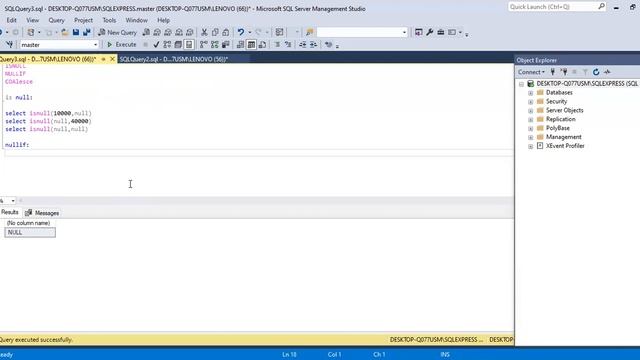Open the Help menu
Image resolution: width=640 pixels, height=360 pixels.
(163, 20)
